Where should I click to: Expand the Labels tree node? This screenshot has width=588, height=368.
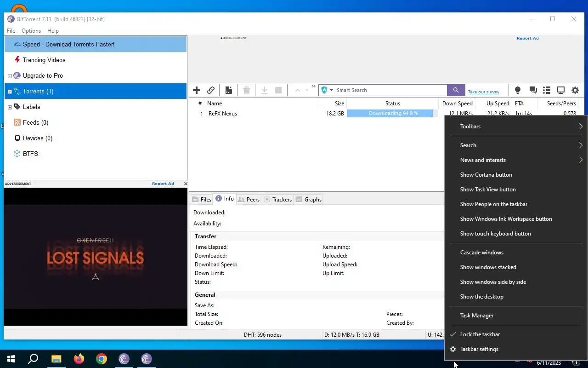(10, 107)
